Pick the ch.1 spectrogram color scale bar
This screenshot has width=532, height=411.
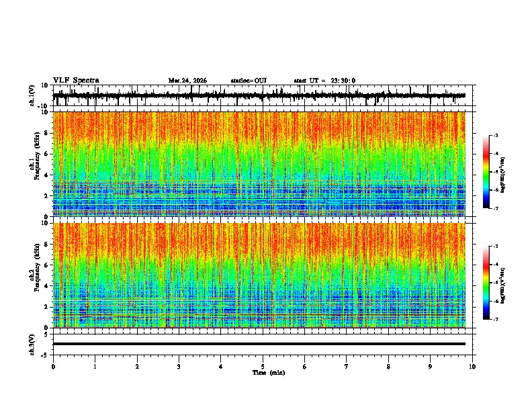(x=486, y=172)
